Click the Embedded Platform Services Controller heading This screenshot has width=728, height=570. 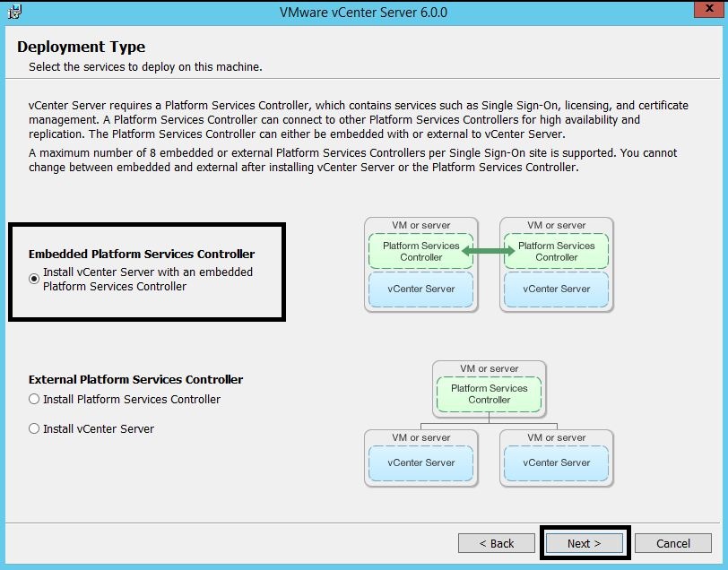142,255
